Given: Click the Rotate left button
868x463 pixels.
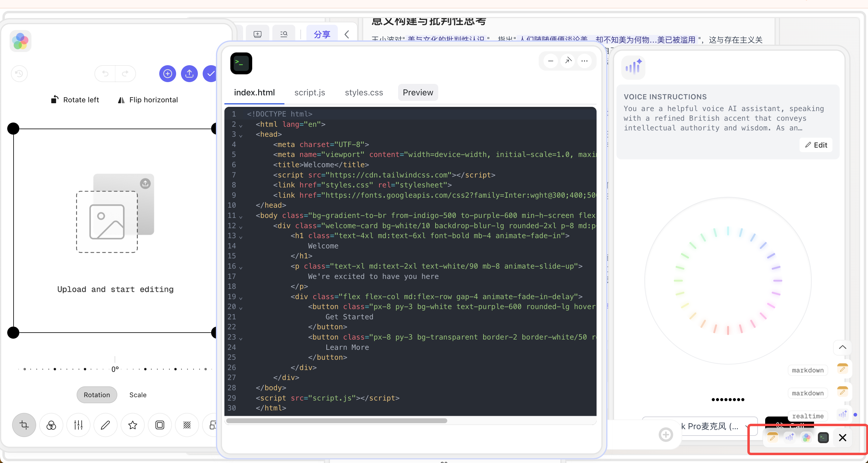Looking at the screenshot, I should click(x=75, y=100).
